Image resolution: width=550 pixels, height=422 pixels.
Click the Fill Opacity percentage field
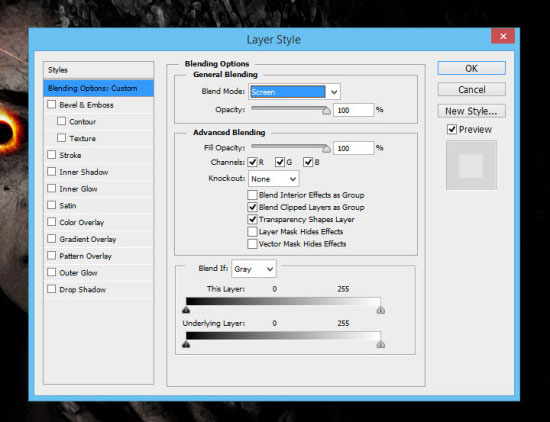(x=354, y=148)
